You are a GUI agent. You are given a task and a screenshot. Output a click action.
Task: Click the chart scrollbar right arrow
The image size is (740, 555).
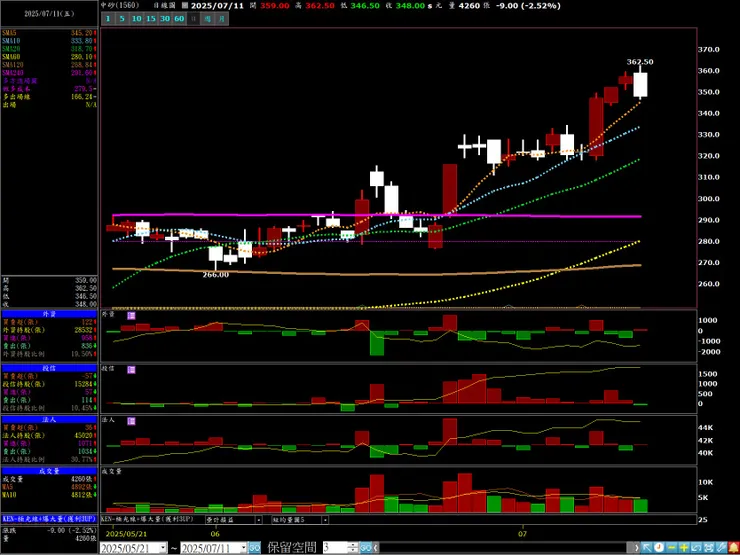(637, 547)
